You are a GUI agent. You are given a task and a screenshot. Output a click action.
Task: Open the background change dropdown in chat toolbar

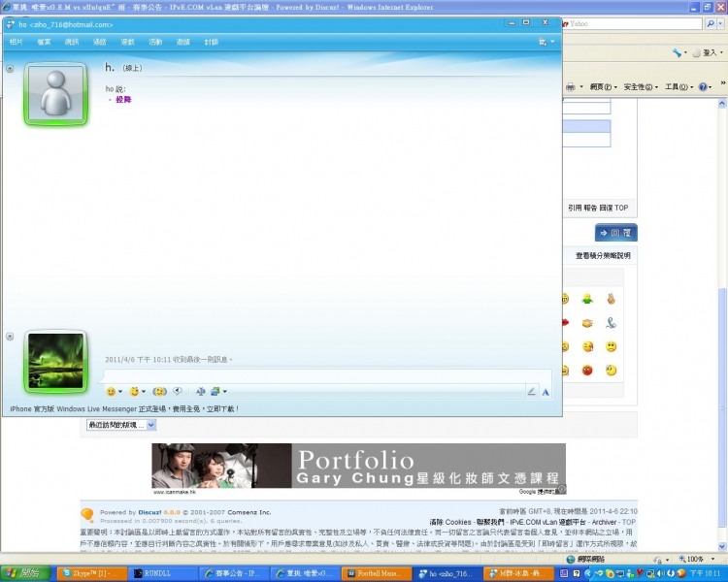point(214,391)
